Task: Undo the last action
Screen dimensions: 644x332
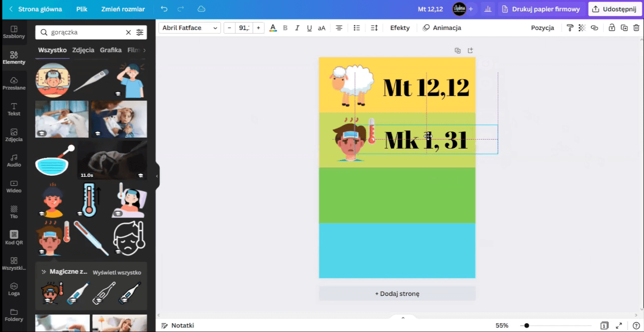Action: (x=164, y=9)
